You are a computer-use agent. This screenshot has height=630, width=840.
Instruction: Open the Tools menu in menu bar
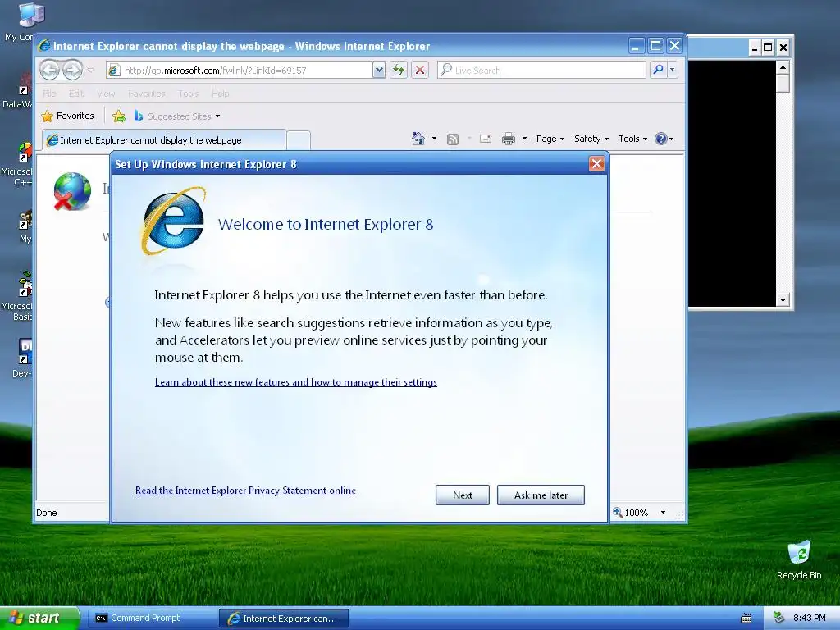(x=189, y=94)
